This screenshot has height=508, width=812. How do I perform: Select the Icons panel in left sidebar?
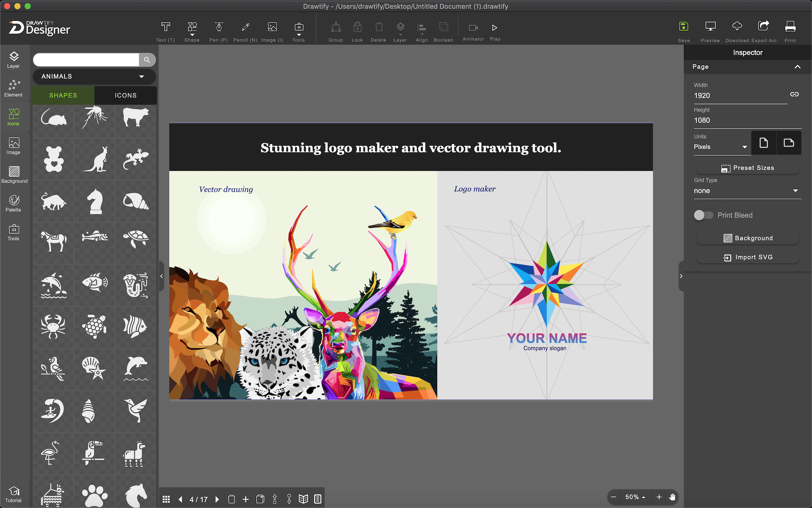coord(14,117)
